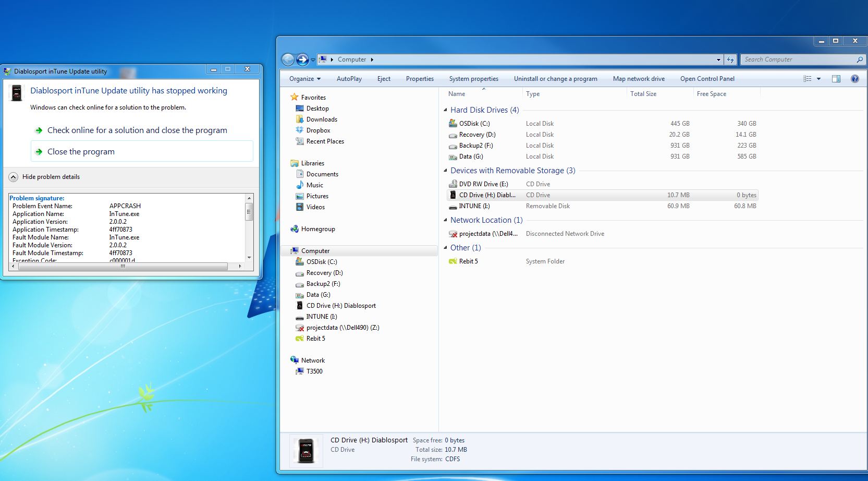The height and width of the screenshot is (481, 868).
Task: Open address bar history dropdown arrow
Action: [x=718, y=59]
